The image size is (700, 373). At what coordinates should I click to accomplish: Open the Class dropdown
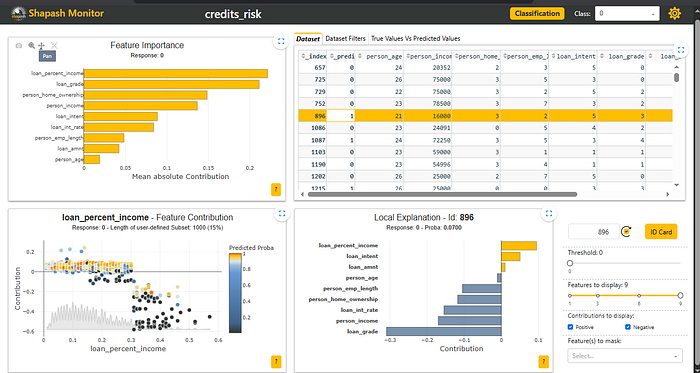tap(627, 13)
